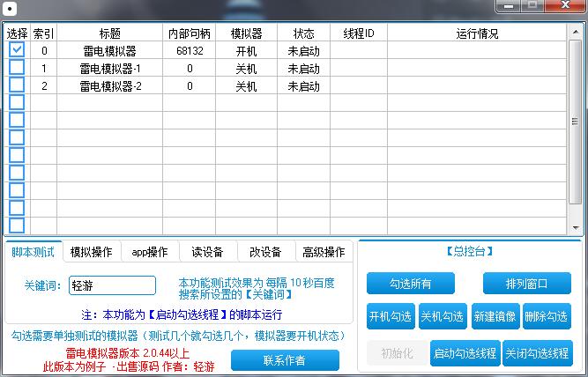Click the scrollbar down arrow of the table
The image size is (588, 377).
[x=576, y=227]
